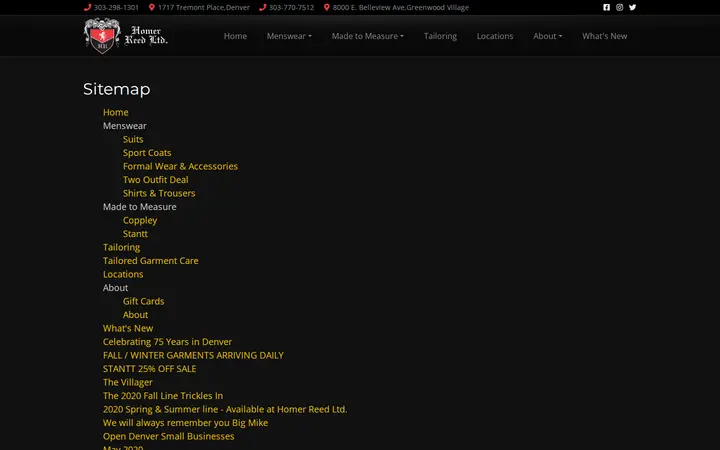The image size is (720, 450).
Task: Open the Coppley sitemap link
Action: click(140, 220)
